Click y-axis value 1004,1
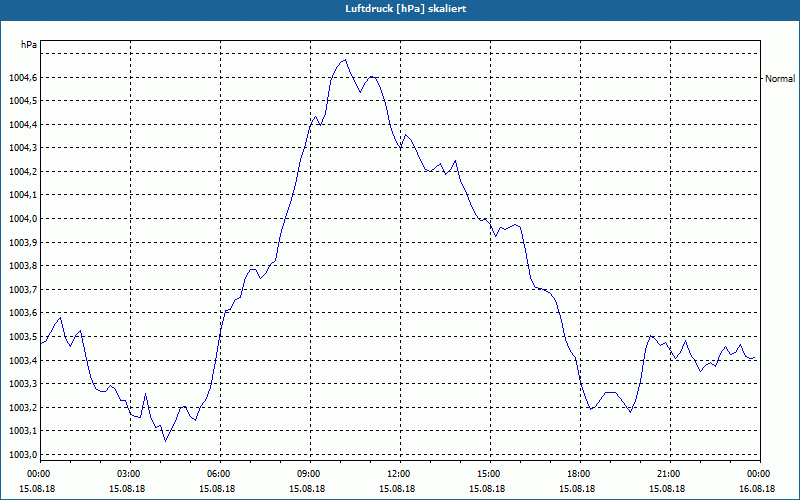The height and width of the screenshot is (500, 800). [23, 195]
